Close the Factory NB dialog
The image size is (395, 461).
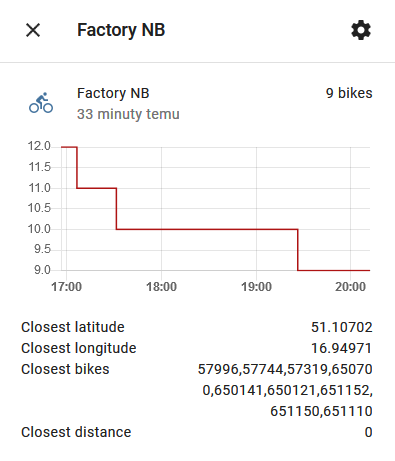tap(33, 30)
